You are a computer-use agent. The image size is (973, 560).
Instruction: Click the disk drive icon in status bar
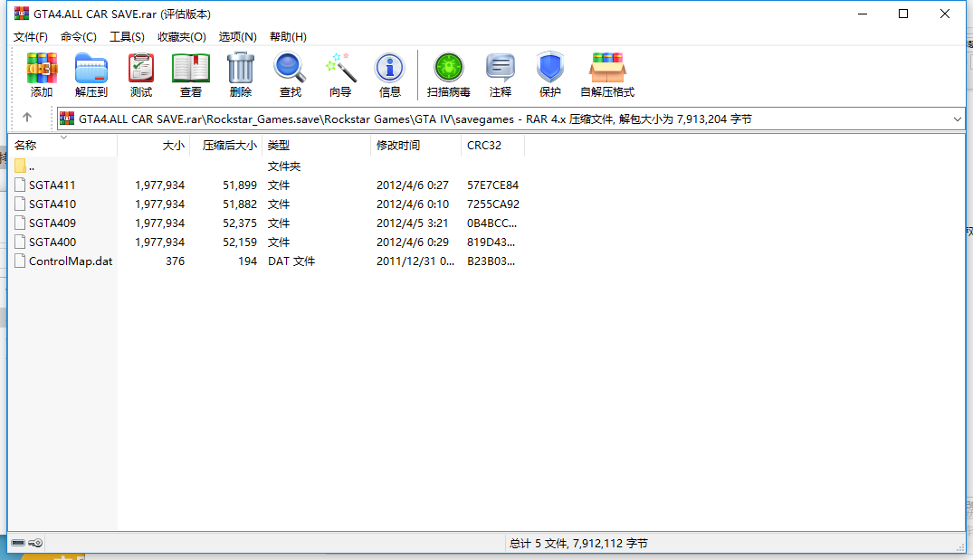click(18, 543)
